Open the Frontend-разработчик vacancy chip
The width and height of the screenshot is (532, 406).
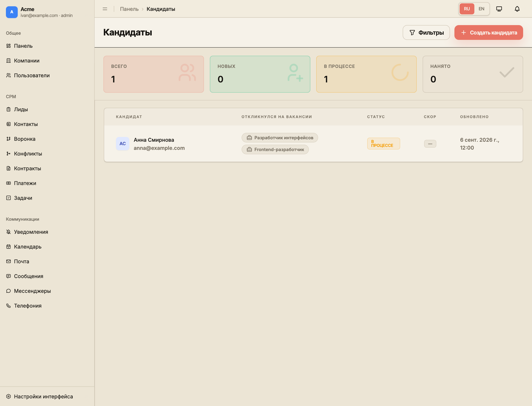point(275,150)
